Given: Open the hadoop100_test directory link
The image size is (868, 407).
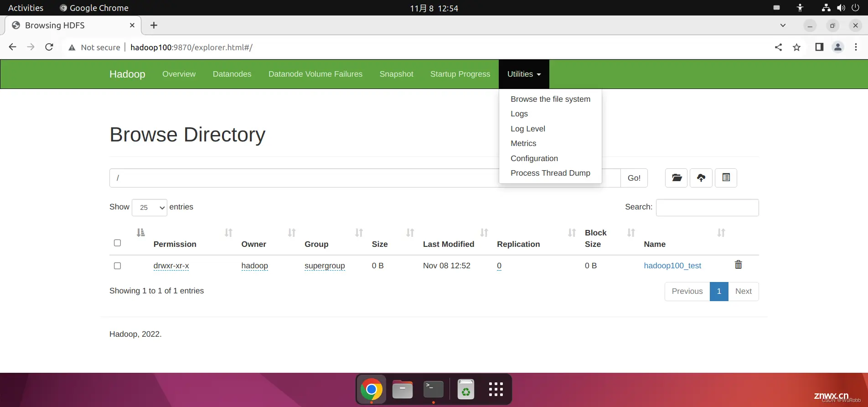Looking at the screenshot, I should [x=672, y=266].
